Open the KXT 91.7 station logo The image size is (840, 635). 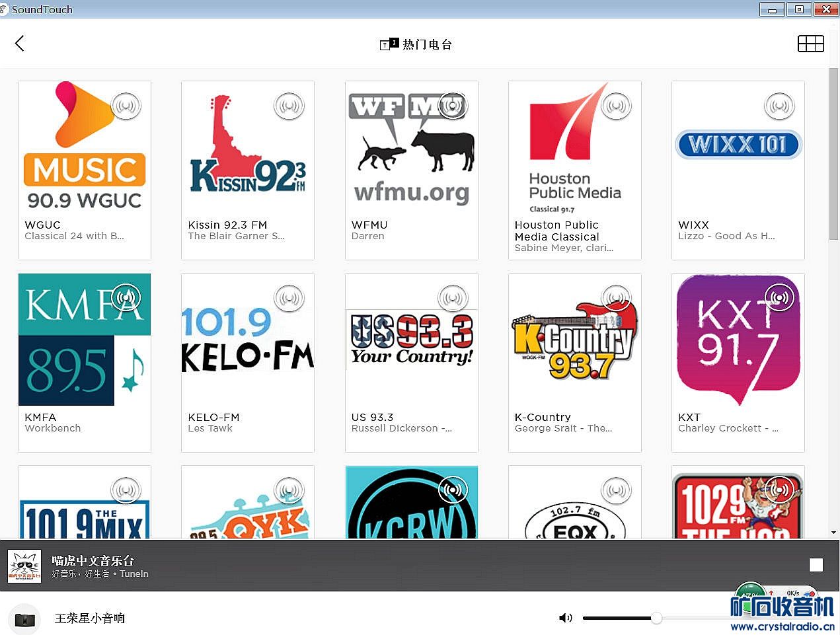pyautogui.click(x=738, y=340)
